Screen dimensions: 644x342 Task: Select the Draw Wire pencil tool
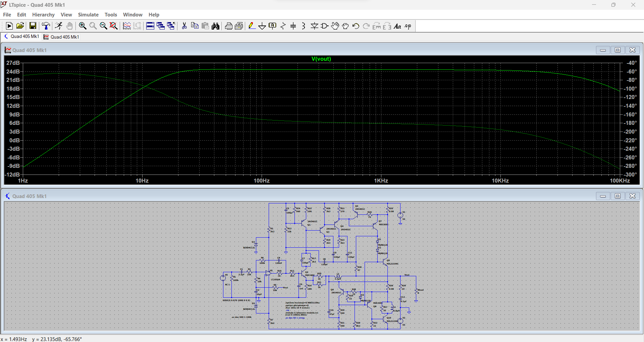point(252,26)
